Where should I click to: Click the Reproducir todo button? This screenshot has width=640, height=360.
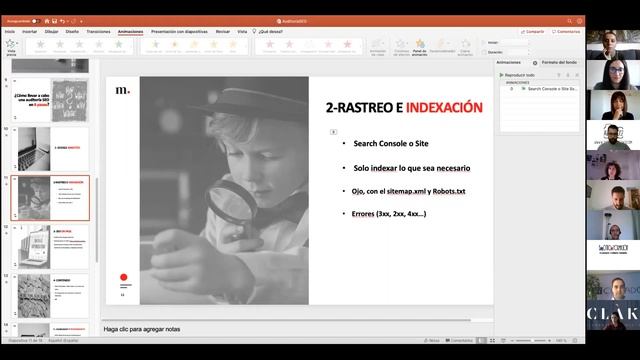pos(517,75)
